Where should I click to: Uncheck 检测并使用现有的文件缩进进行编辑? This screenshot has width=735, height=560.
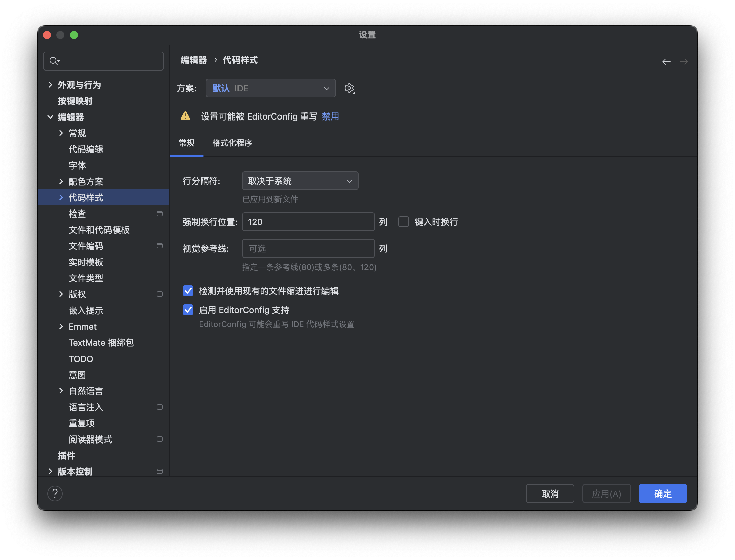coord(188,291)
